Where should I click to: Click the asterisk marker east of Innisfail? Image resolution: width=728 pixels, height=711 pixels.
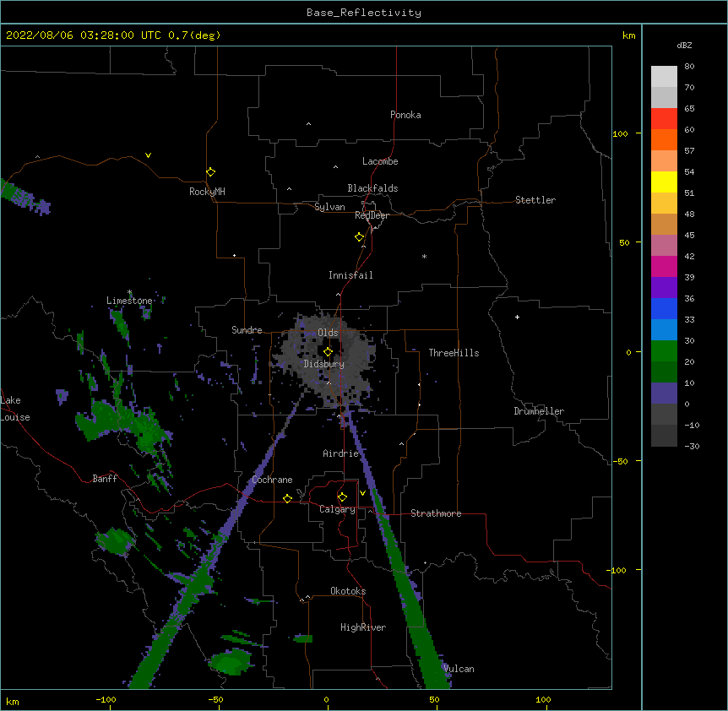[x=424, y=256]
